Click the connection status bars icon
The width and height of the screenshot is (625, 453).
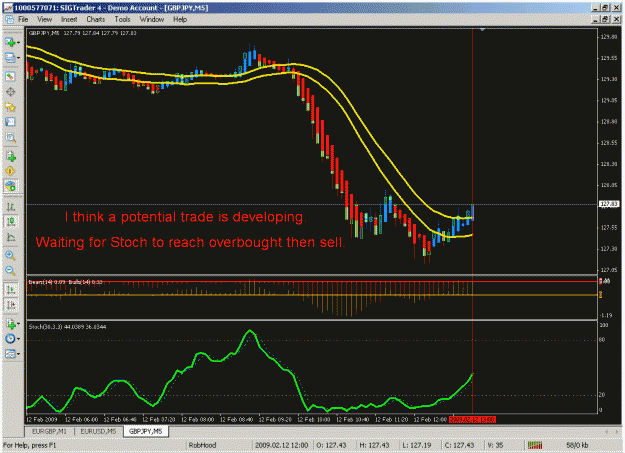coord(535,445)
